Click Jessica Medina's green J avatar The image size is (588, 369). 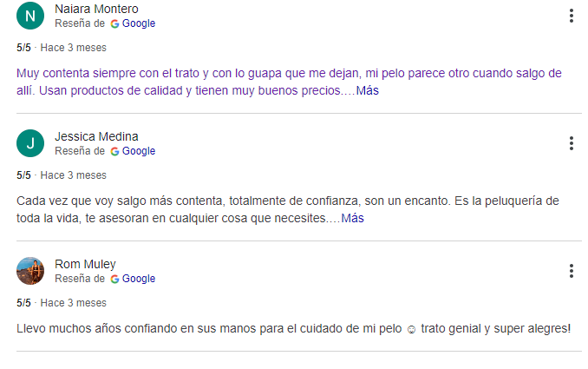tap(30, 143)
